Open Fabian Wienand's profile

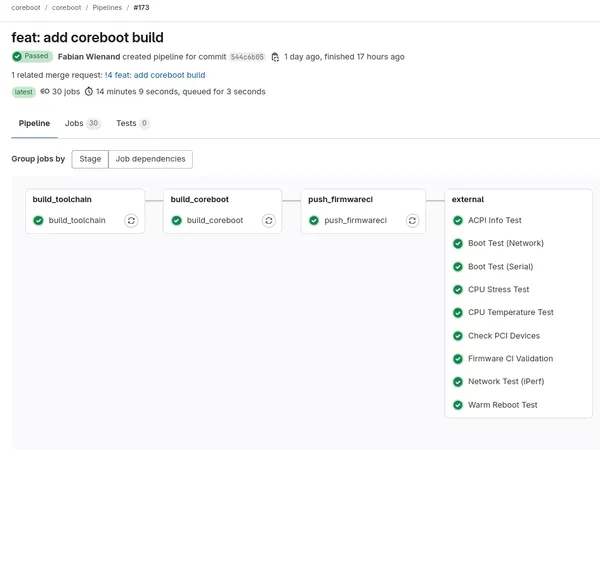pyautogui.click(x=89, y=57)
